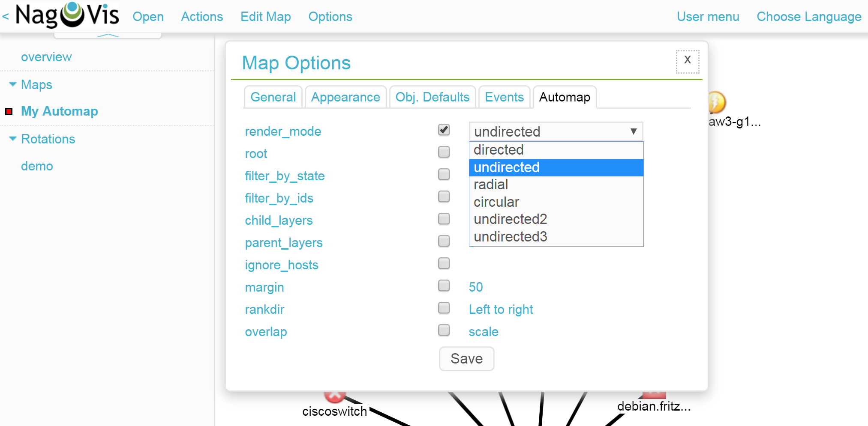Tick the rankdir checkbox
Image resolution: width=868 pixels, height=426 pixels.
(444, 308)
